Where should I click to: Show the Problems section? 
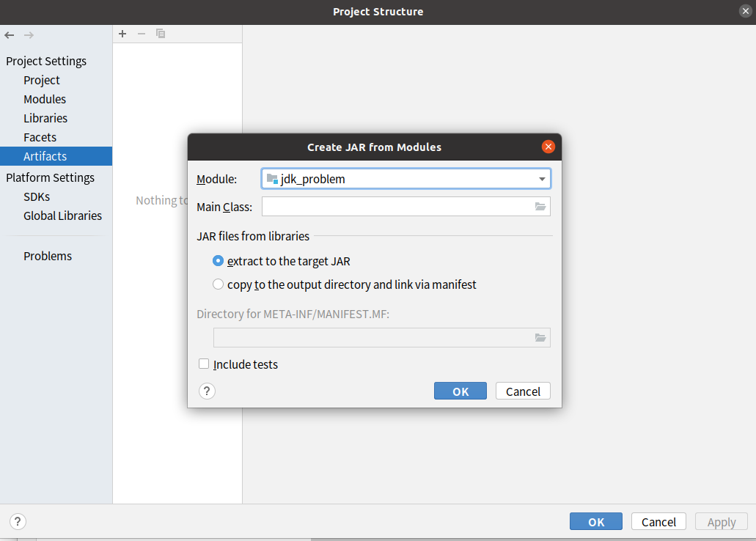(x=48, y=256)
